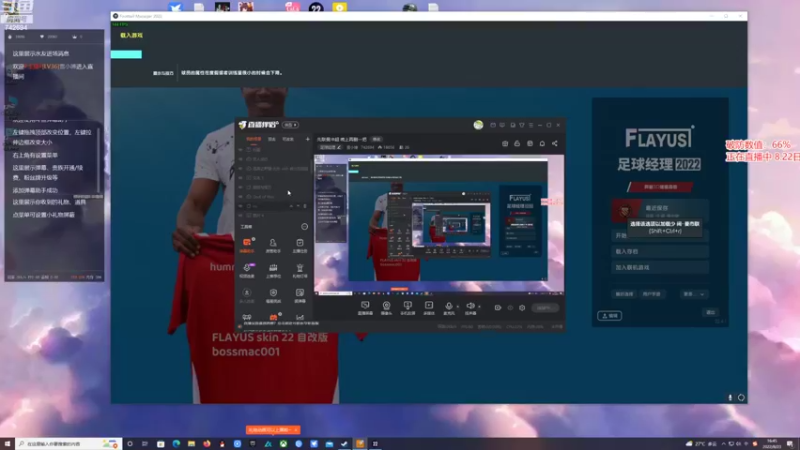The image size is (800, 450).
Task: Toggle visibility of the selected source row
Action: click(241, 206)
